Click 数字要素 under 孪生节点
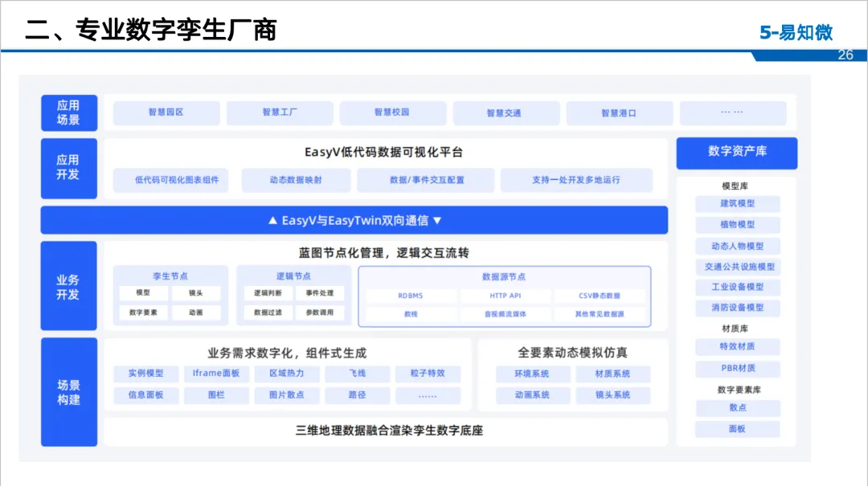 143,312
